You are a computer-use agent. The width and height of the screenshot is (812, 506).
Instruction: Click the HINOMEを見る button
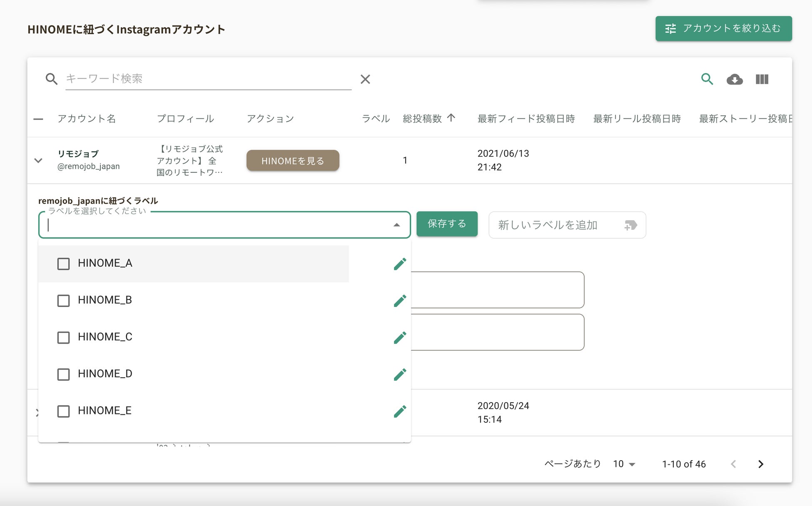point(293,161)
